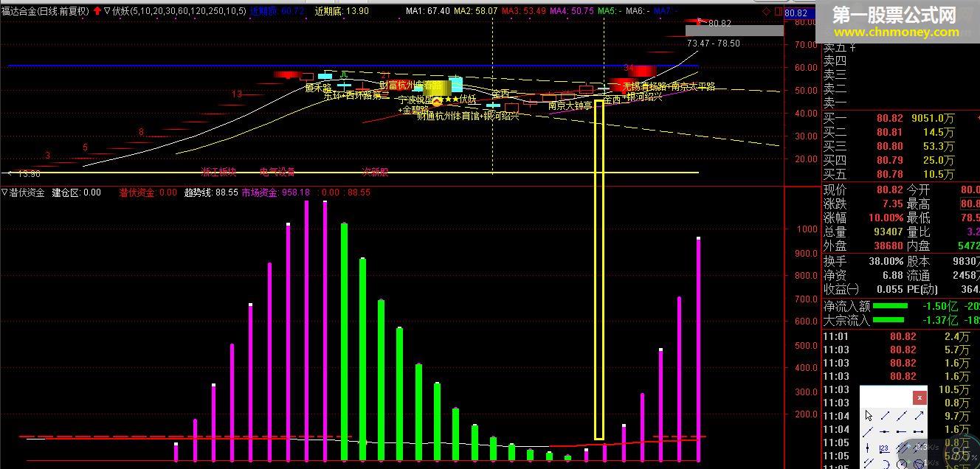
Task: Click the MA2: 58.07 label
Action: pyautogui.click(x=475, y=11)
